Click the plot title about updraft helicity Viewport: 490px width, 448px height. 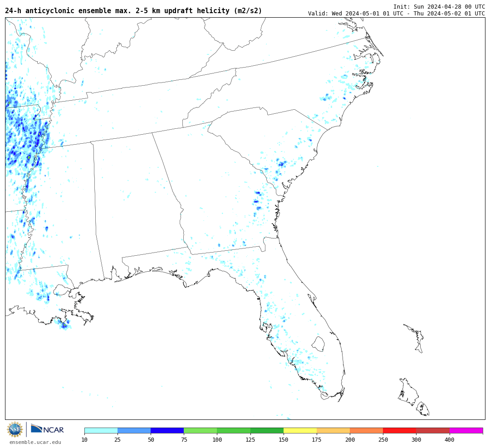133,11
